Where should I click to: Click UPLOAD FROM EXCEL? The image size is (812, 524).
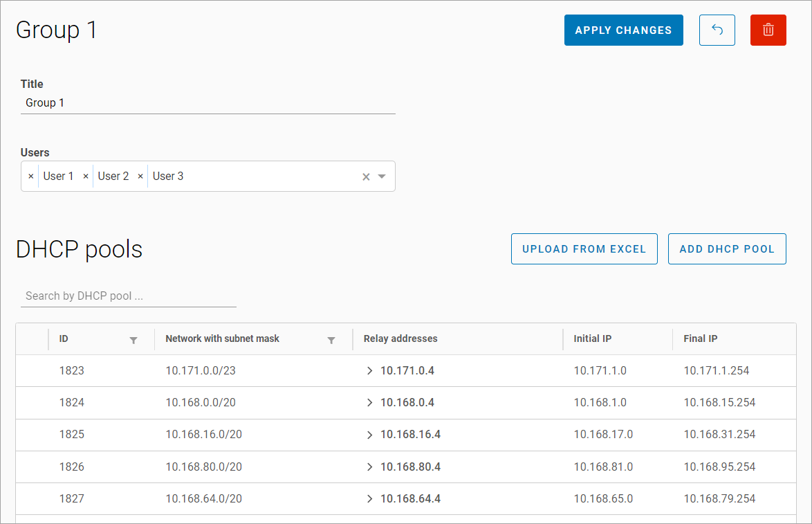(x=584, y=249)
